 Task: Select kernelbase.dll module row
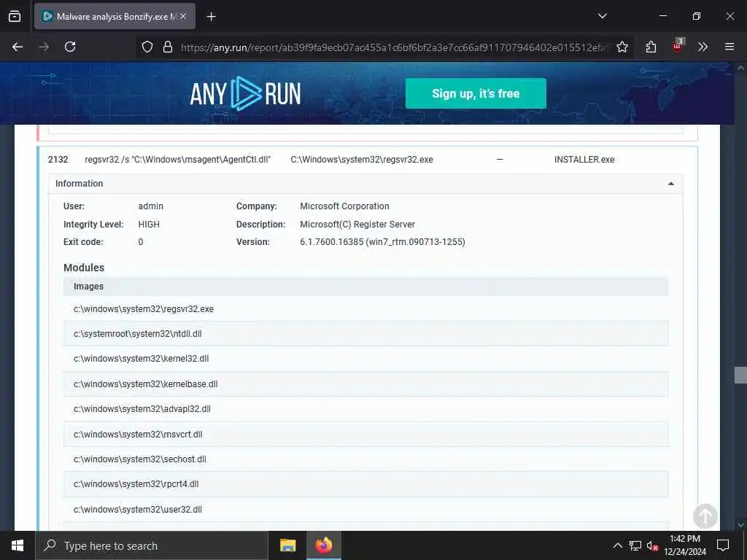pyautogui.click(x=366, y=384)
